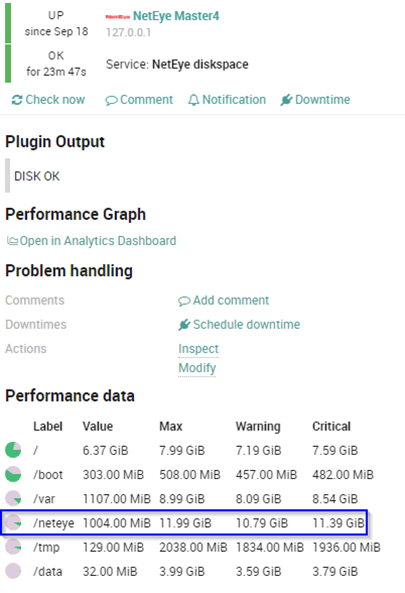The width and height of the screenshot is (405, 593).
Task: Click the /neteye usage pie chart
Action: tap(13, 523)
